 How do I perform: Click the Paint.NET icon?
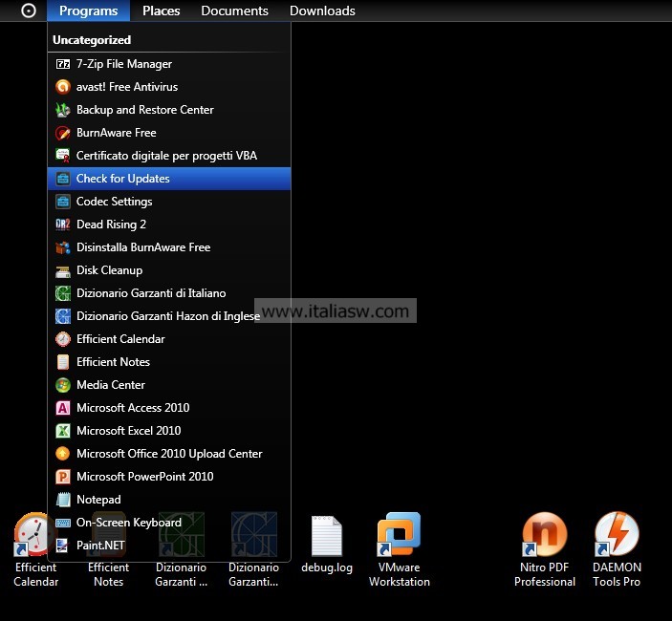[x=63, y=546]
